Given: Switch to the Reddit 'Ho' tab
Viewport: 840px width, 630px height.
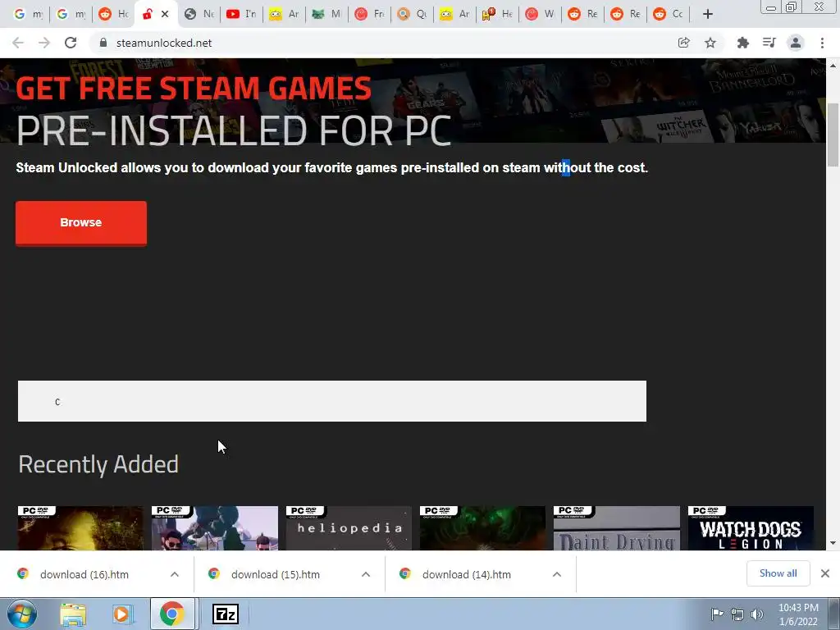Looking at the screenshot, I should [x=113, y=15].
